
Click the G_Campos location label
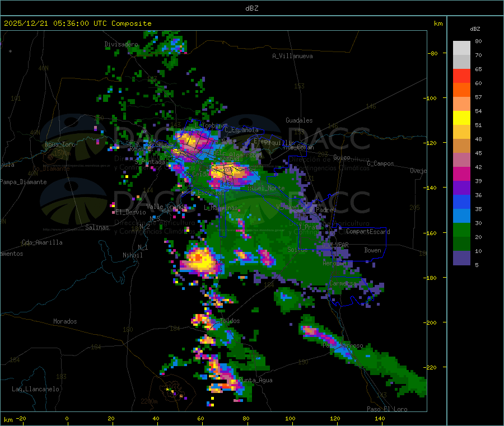point(381,163)
